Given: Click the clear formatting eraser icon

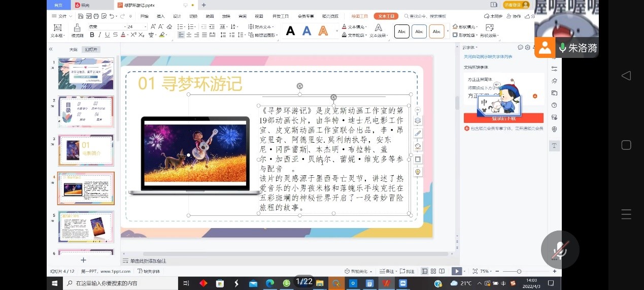Looking at the screenshot, I should 169,26.
